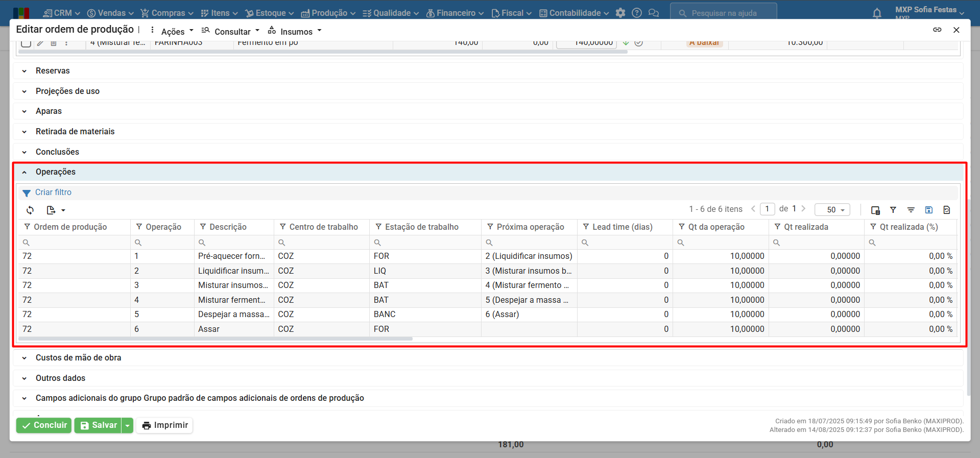Click the Concluir button
980x458 pixels.
[x=44, y=425]
